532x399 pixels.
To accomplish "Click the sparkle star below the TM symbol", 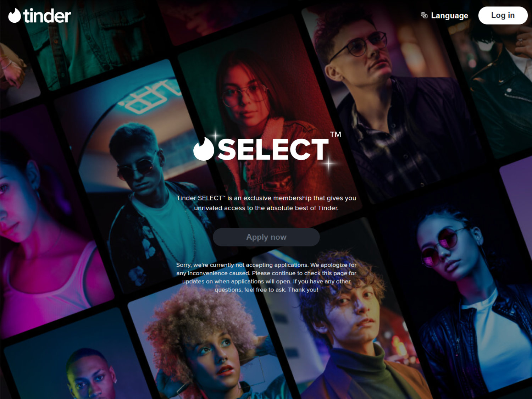I will (x=329, y=164).
